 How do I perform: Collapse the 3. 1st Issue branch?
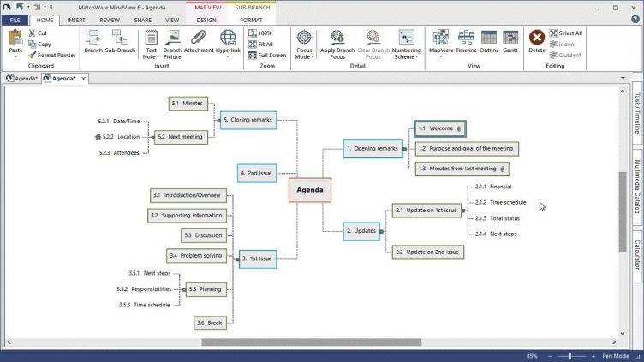(237, 259)
